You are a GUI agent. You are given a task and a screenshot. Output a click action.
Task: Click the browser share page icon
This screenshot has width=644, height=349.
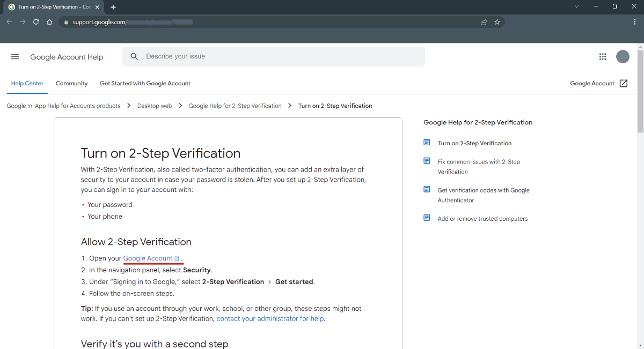coord(484,22)
